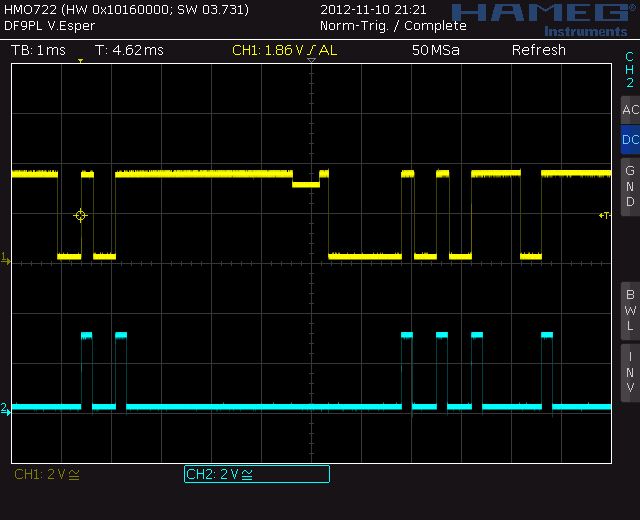640x520 pixels.
Task: Click the HAMEG Instruments logo
Action: point(544,20)
